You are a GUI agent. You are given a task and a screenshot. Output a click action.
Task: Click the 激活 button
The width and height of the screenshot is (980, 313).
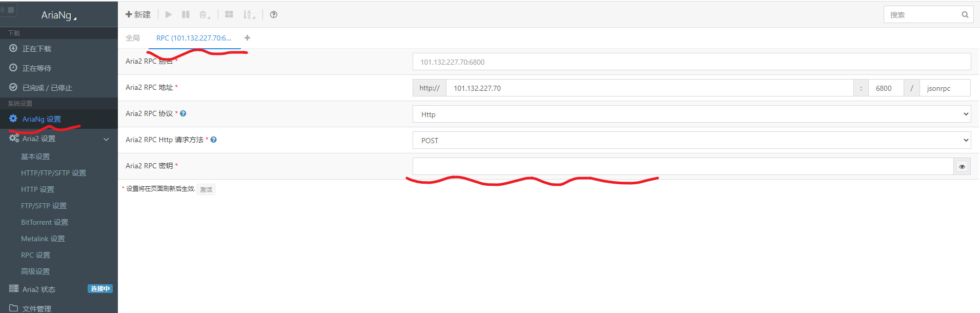coord(206,189)
